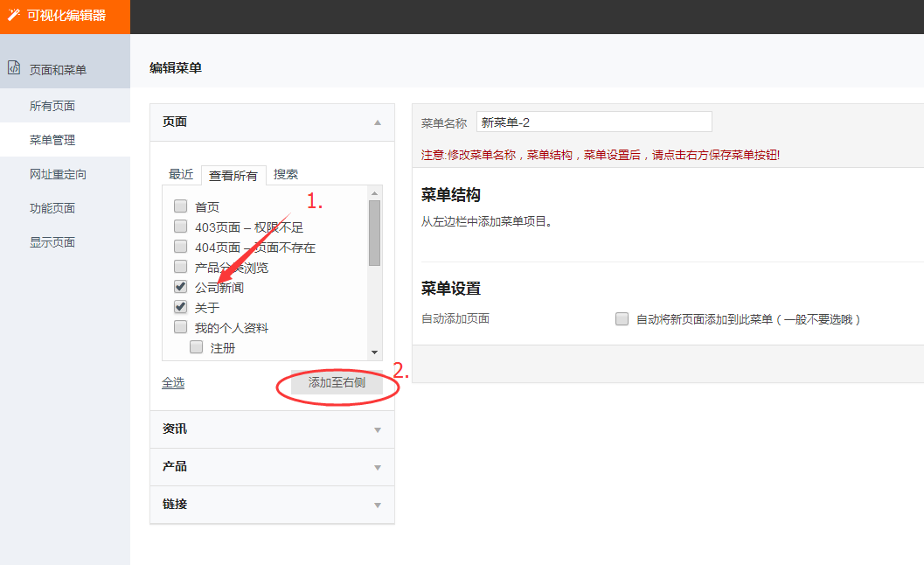Open 所有页面 in the sidebar
Viewport: 924px width, 565px height.
(65, 106)
